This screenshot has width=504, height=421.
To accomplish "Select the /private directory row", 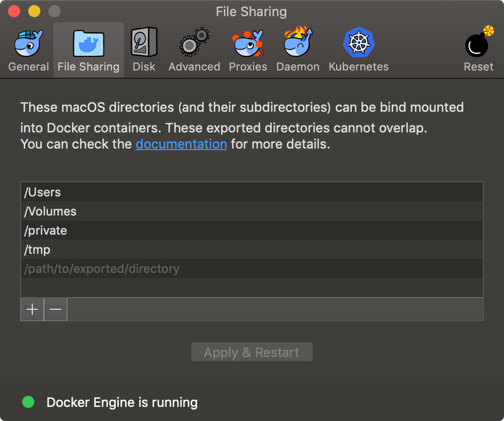I will [x=251, y=230].
